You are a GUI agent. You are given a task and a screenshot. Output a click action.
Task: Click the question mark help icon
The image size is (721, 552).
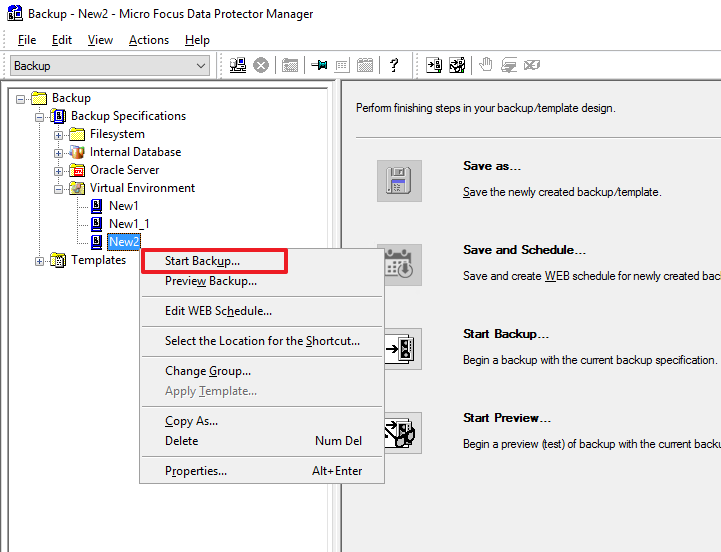coord(394,65)
